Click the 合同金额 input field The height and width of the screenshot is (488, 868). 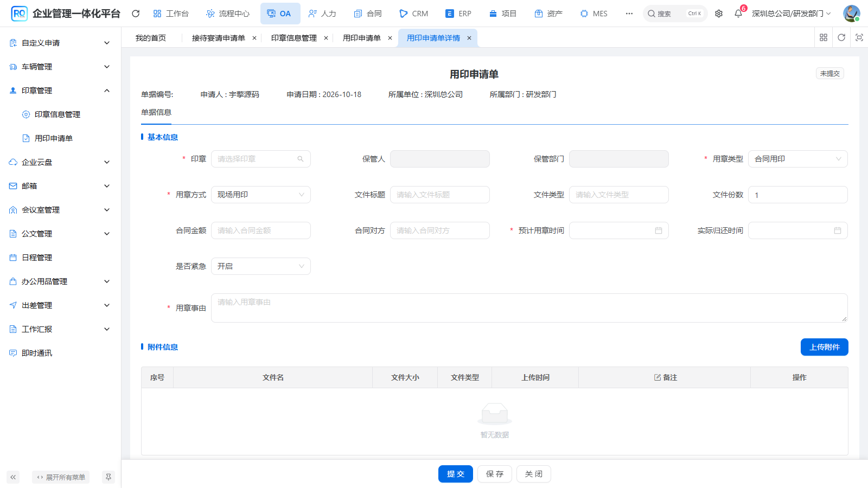[x=261, y=230]
